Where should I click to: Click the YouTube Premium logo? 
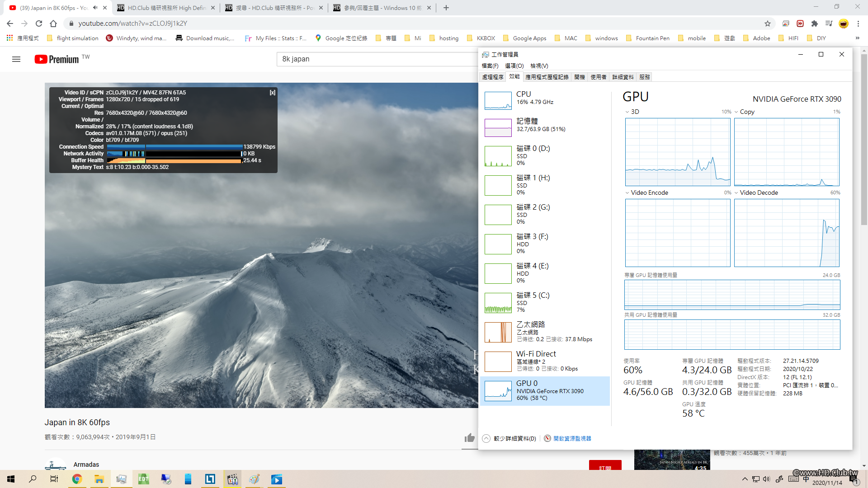[57, 59]
